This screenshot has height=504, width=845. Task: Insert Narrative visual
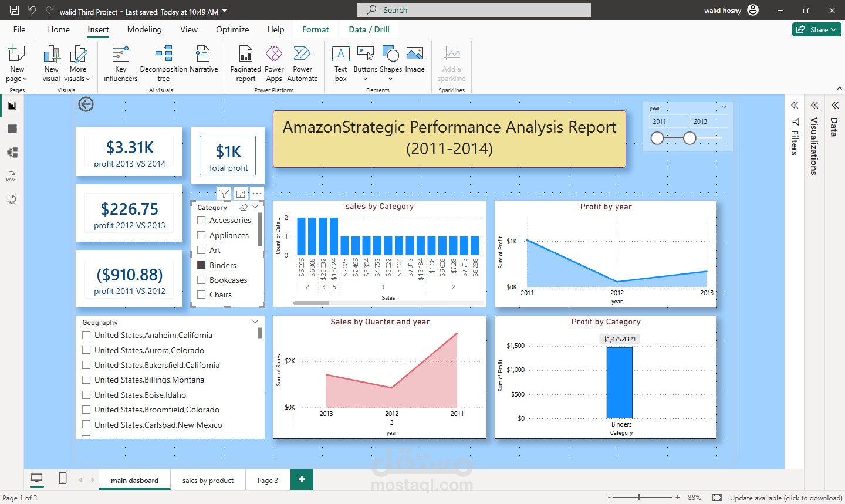click(x=204, y=59)
